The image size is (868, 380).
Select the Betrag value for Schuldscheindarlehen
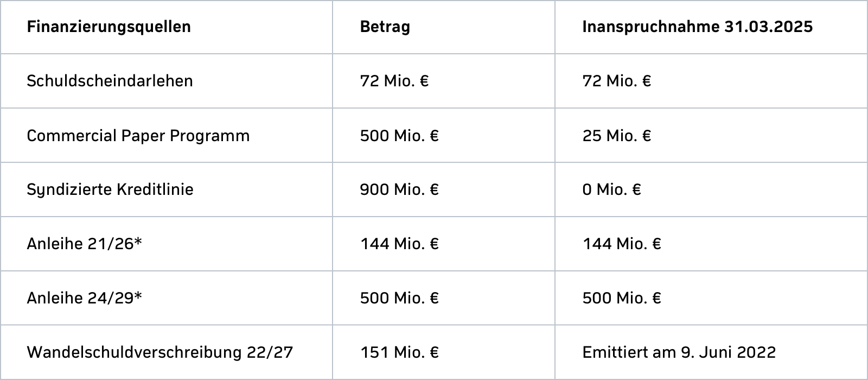(x=394, y=81)
